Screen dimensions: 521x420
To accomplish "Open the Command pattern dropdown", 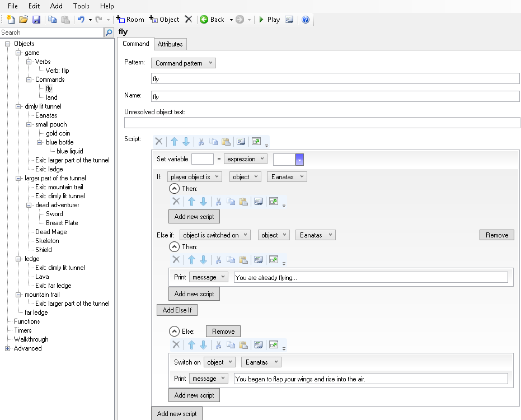I will 184,63.
